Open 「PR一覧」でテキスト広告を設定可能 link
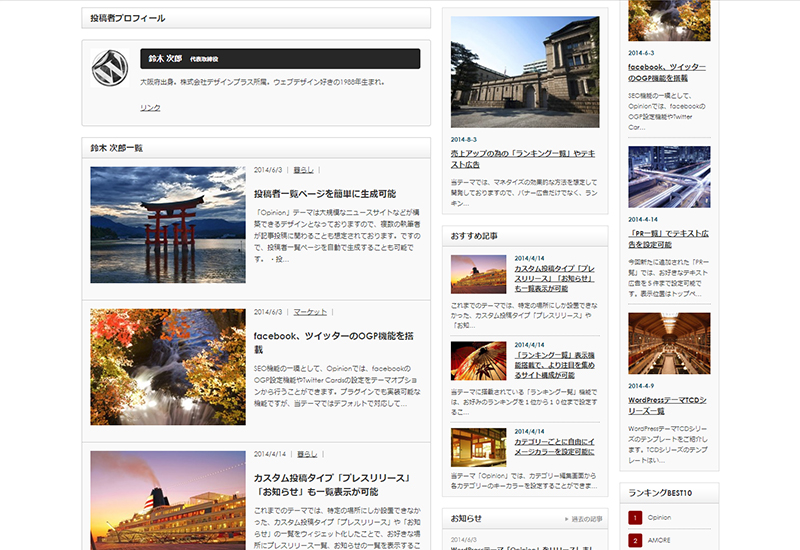Viewport: 800px width, 550px height. (x=668, y=239)
